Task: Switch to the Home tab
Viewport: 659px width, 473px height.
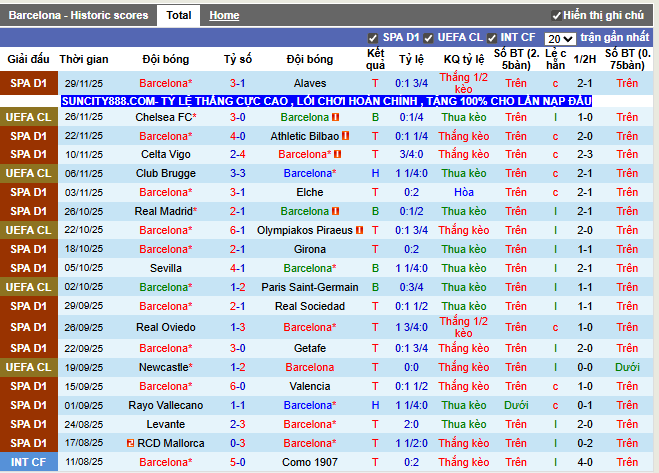Action: click(224, 16)
